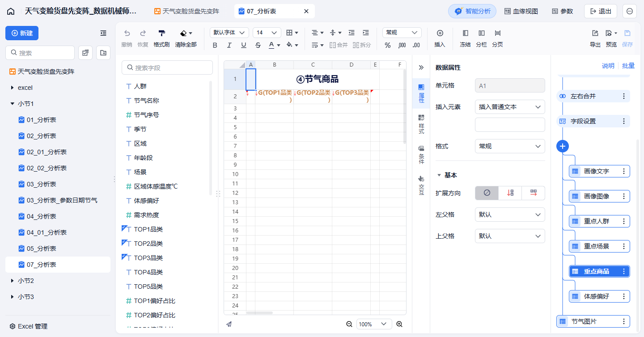The image size is (644, 337).
Task: Click the spreadsheet horizontal scrollbar
Action: (x=259, y=313)
